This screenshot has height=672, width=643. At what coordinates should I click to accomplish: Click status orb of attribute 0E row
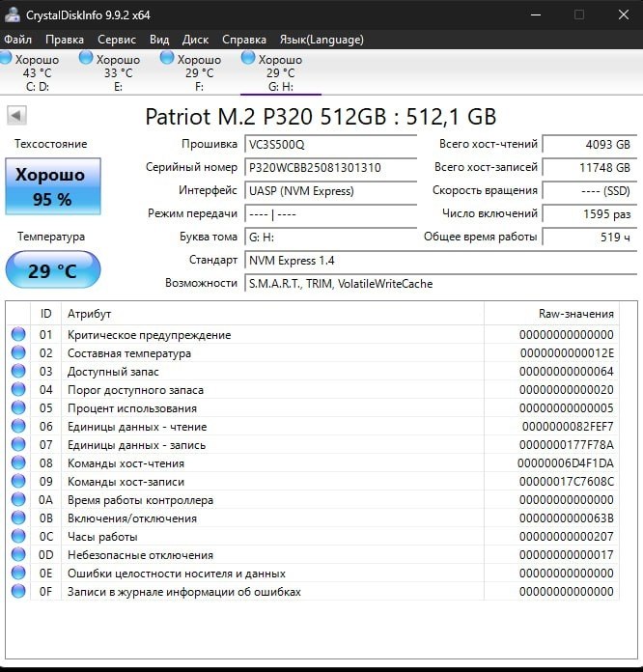point(18,573)
